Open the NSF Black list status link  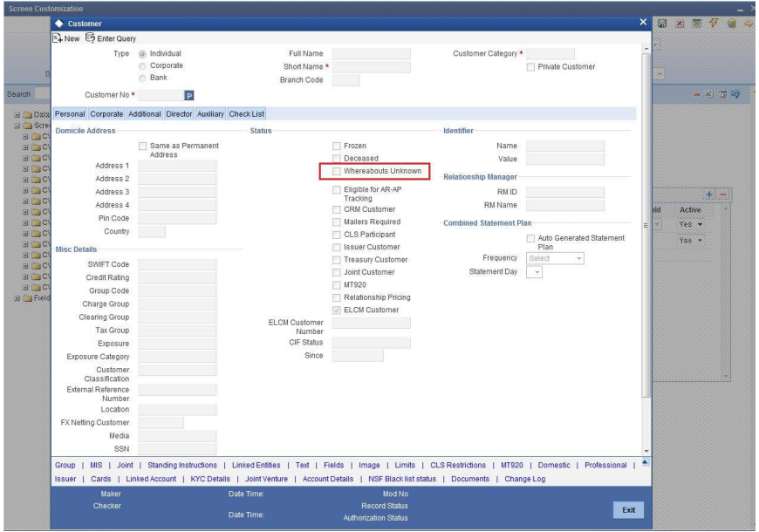(402, 479)
